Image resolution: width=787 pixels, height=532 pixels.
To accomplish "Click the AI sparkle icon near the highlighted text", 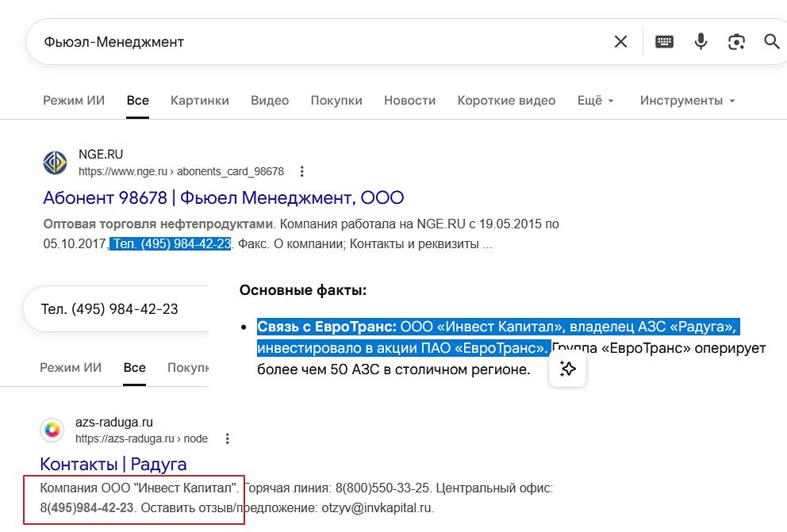I will pos(567,369).
